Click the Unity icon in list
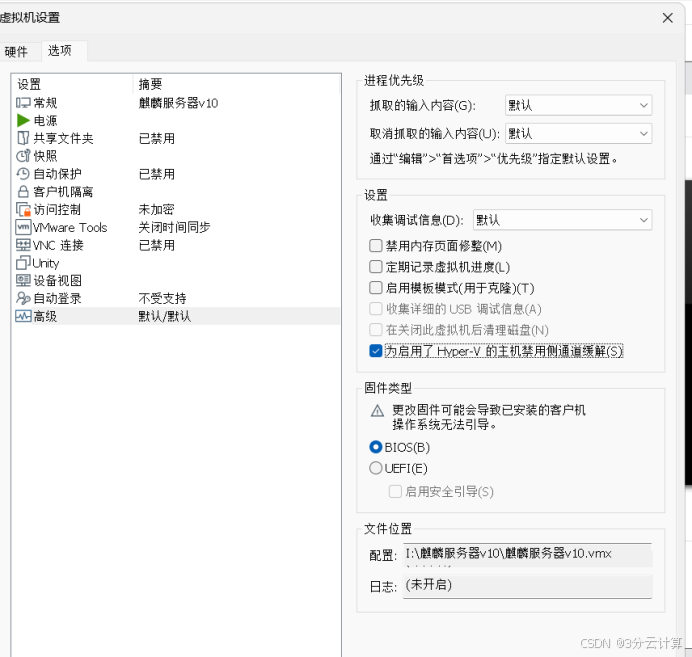The height and width of the screenshot is (657, 692). pos(23,263)
